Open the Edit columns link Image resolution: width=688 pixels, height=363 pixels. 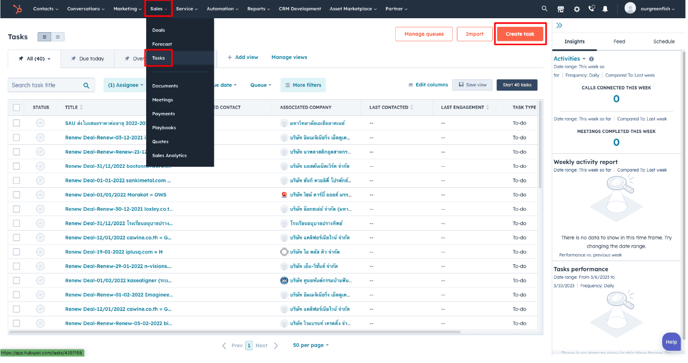429,85
